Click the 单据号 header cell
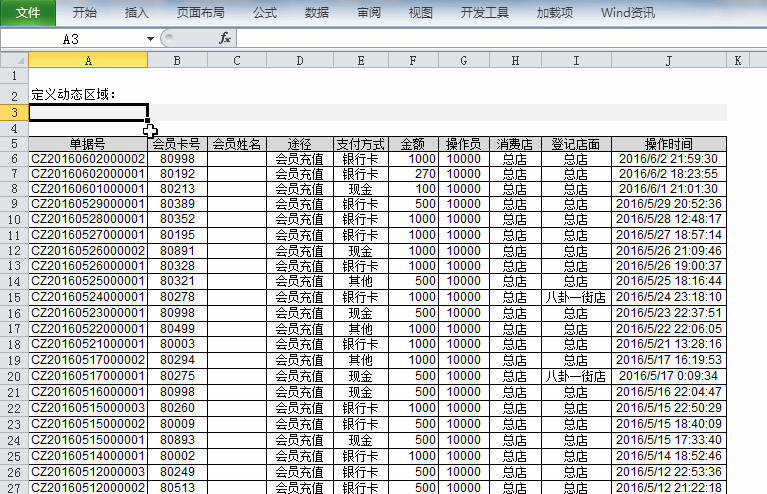 pos(88,144)
